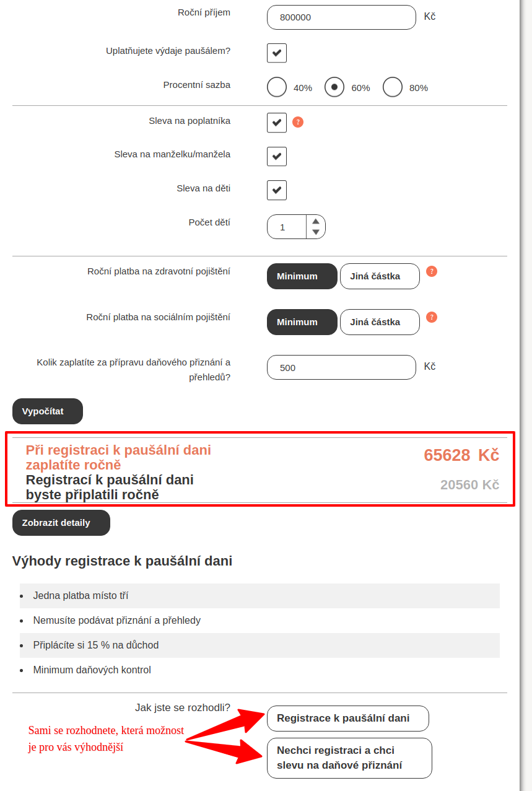This screenshot has width=532, height=791.
Task: Uncheck Uplatňujete výdaje paušálem checkbox
Action: 277,53
